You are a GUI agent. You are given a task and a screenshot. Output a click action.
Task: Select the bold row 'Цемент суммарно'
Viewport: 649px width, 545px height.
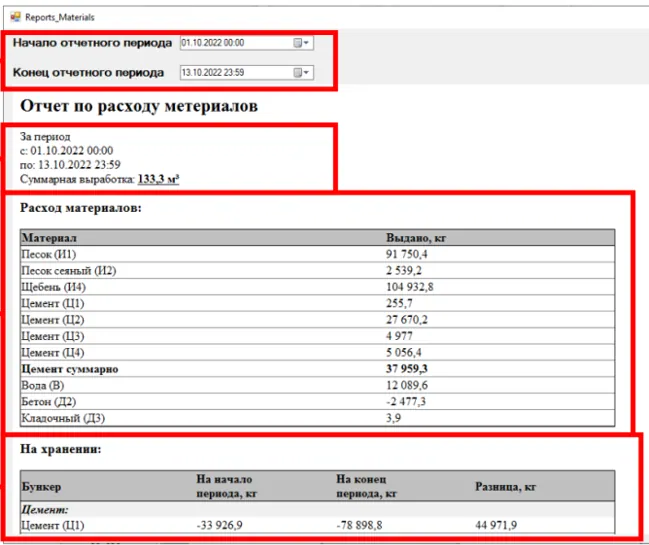[x=317, y=369]
